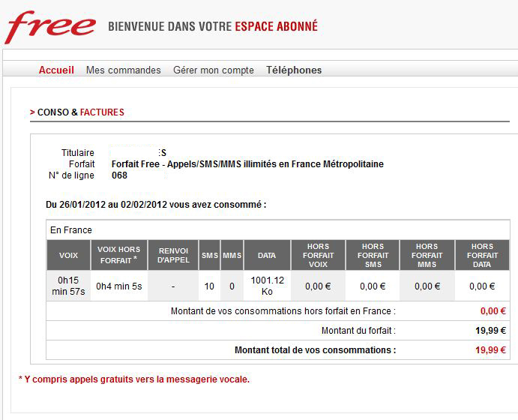Select the 1001.12 Ko data value

(267, 286)
